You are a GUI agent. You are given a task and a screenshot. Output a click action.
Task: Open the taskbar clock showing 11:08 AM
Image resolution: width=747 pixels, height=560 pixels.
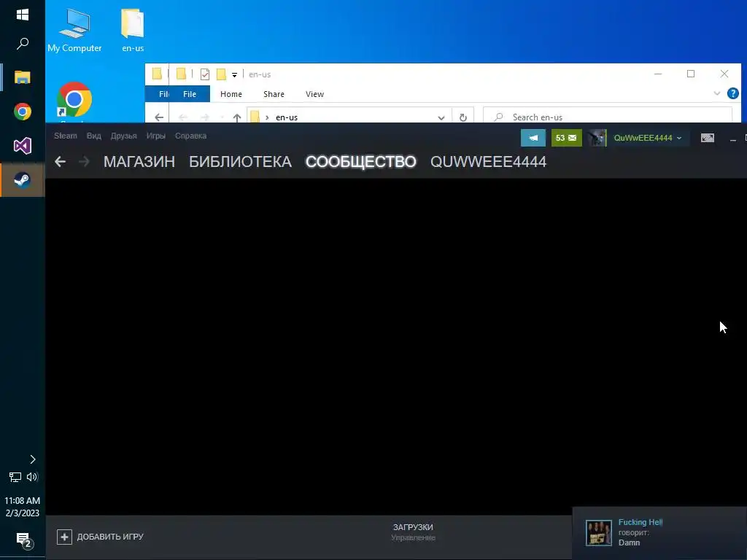[23, 507]
